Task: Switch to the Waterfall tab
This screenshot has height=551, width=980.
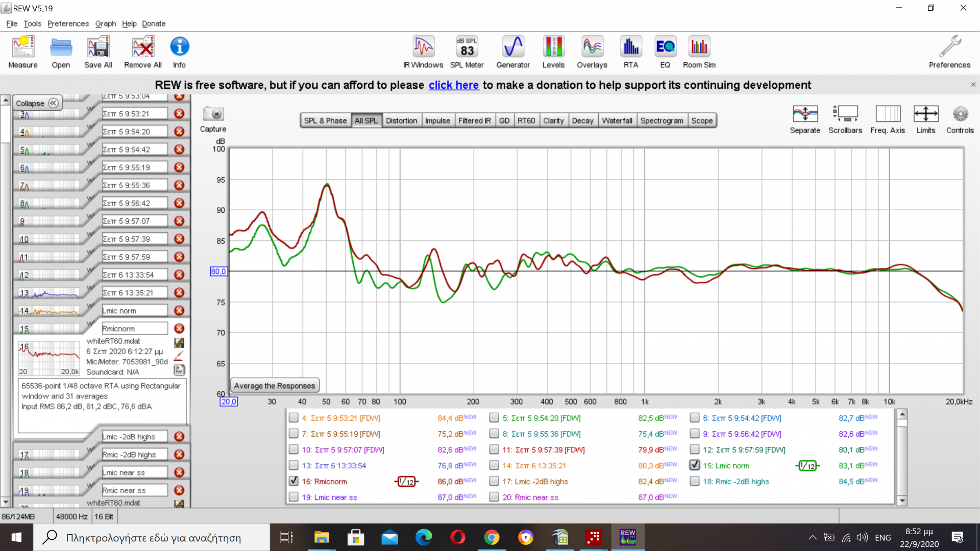Action: coord(617,120)
